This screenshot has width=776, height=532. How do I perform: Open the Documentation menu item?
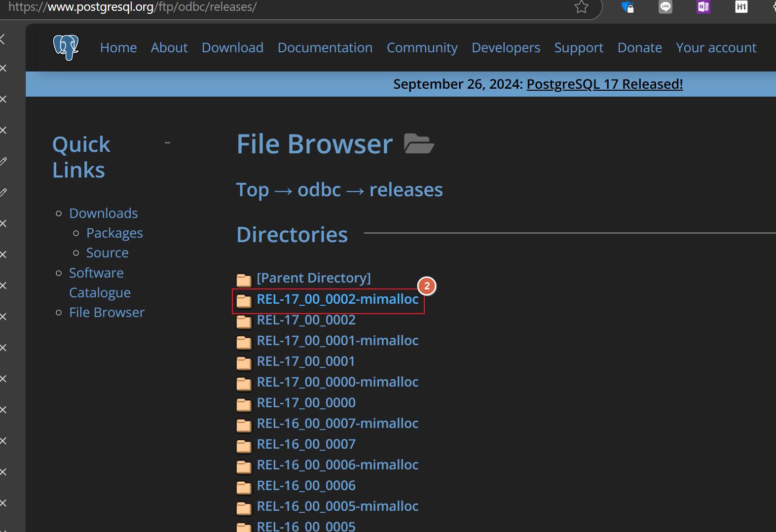(x=325, y=47)
